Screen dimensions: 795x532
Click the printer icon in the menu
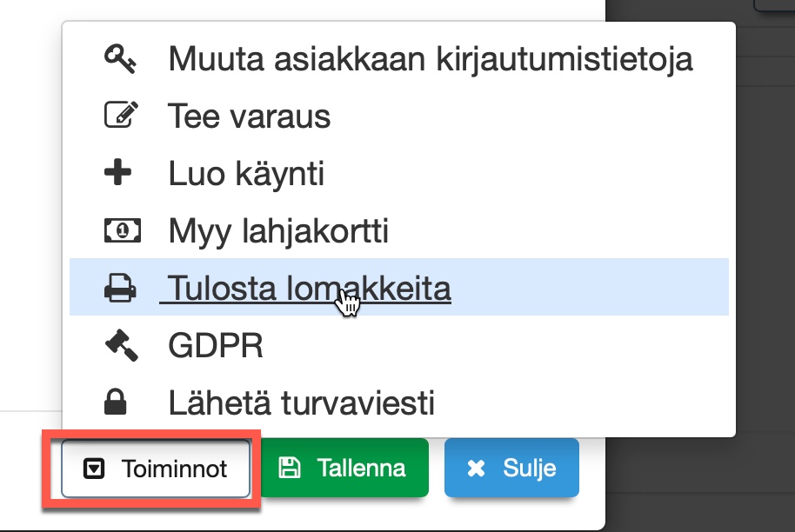[x=117, y=288]
